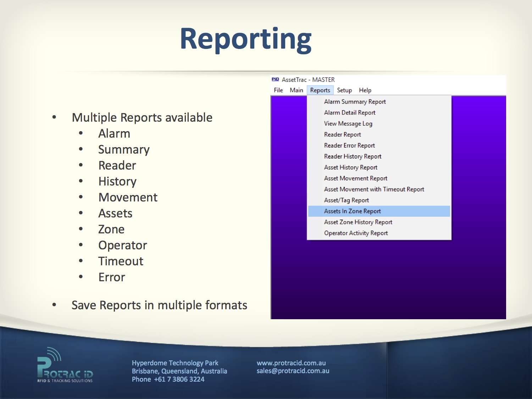The height and width of the screenshot is (399, 532).
Task: Choose Asset Movement with Timeout Report
Action: (x=374, y=189)
